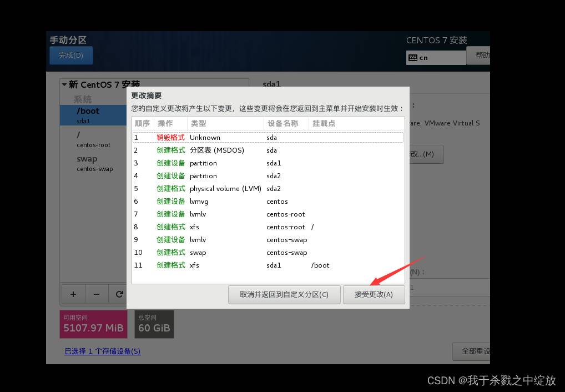Click the reload storage configuration icon

(119, 294)
